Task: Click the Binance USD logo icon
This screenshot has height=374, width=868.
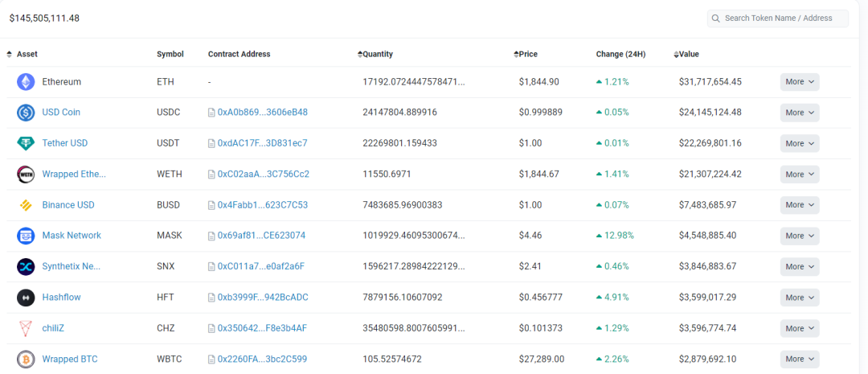Action: 26,205
